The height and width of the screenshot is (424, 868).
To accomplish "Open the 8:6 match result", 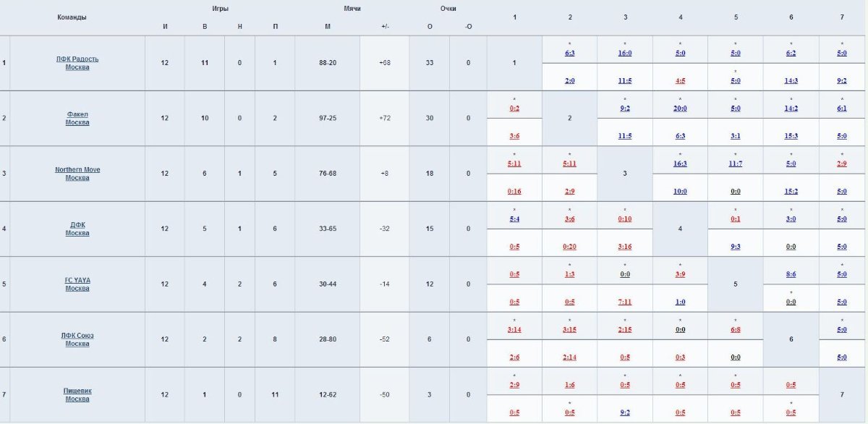I will coord(791,274).
